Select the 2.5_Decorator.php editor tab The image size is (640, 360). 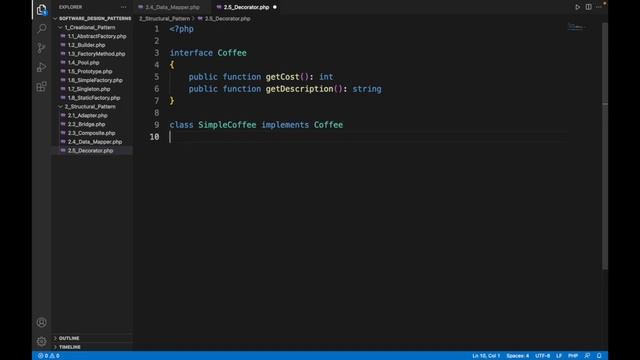(x=246, y=7)
